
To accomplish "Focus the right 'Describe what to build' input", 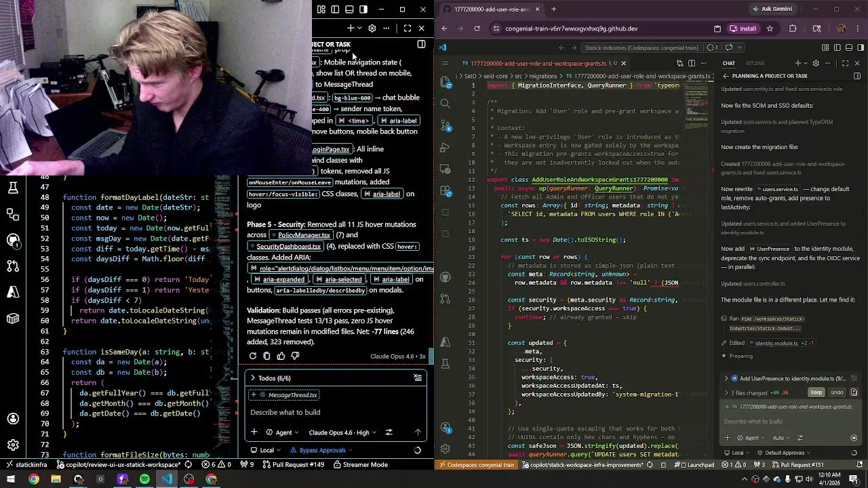I will point(790,422).
